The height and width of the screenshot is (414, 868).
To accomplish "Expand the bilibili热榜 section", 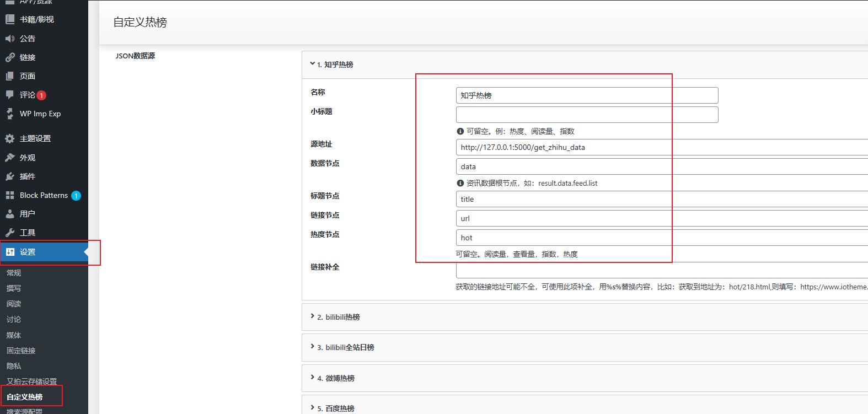I will [337, 317].
